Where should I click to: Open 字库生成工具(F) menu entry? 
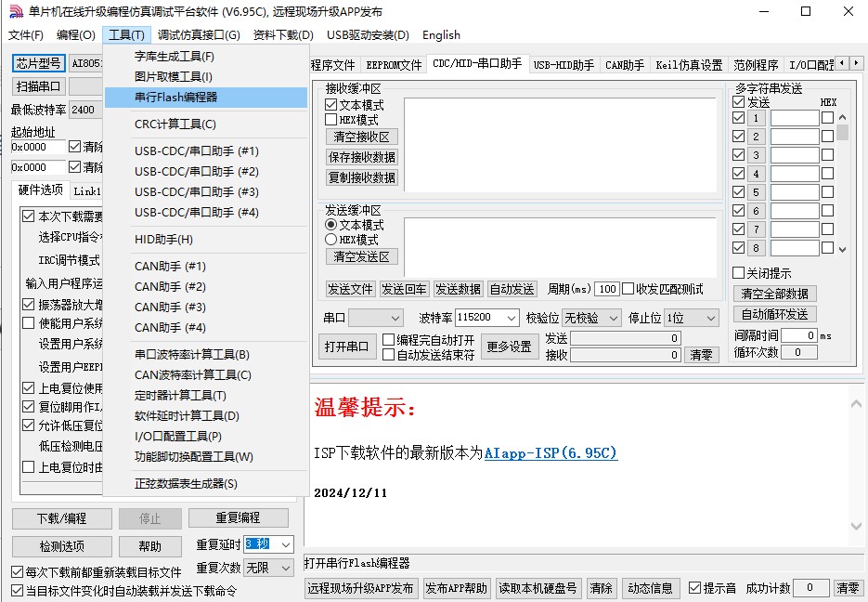coord(205,57)
